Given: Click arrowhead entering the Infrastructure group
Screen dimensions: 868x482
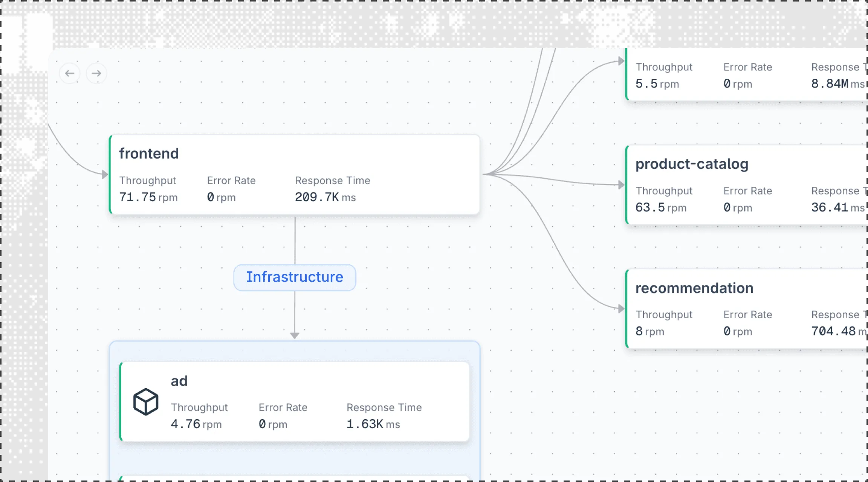Looking at the screenshot, I should [x=295, y=335].
